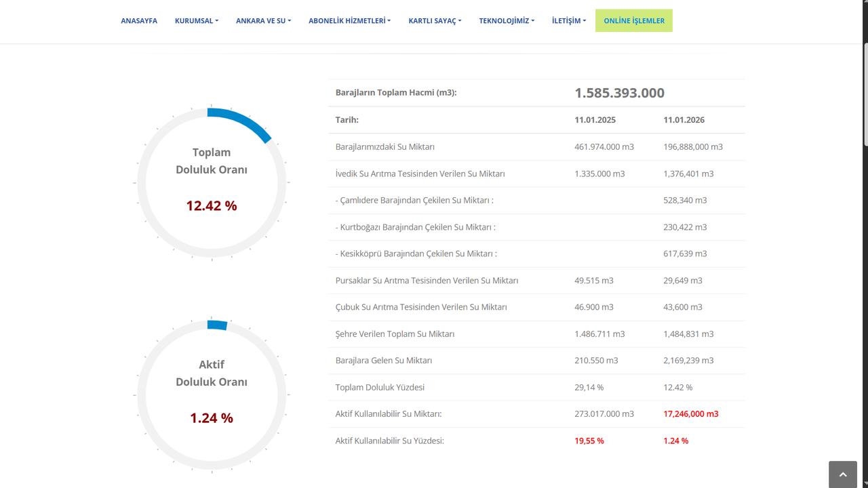The height and width of the screenshot is (488, 868).
Task: Select the 12.42 % value inside total gauge
Action: click(212, 206)
